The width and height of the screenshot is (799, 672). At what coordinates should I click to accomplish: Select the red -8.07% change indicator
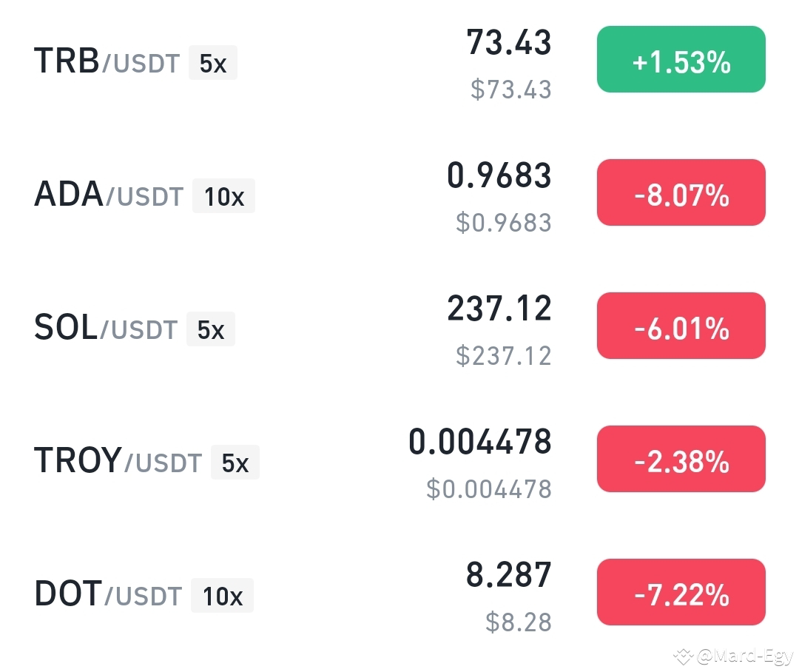(681, 192)
